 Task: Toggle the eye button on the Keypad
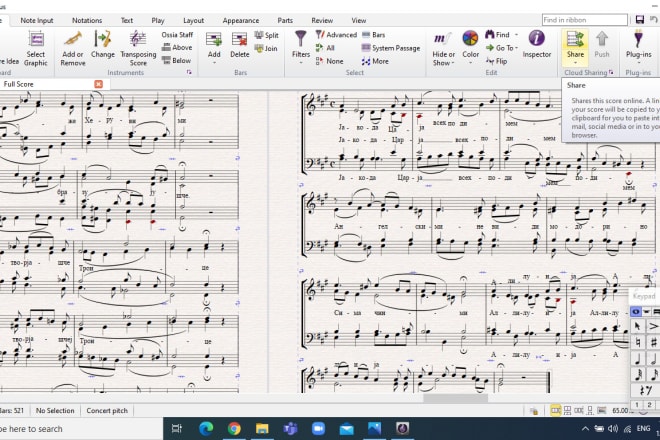tap(636, 312)
